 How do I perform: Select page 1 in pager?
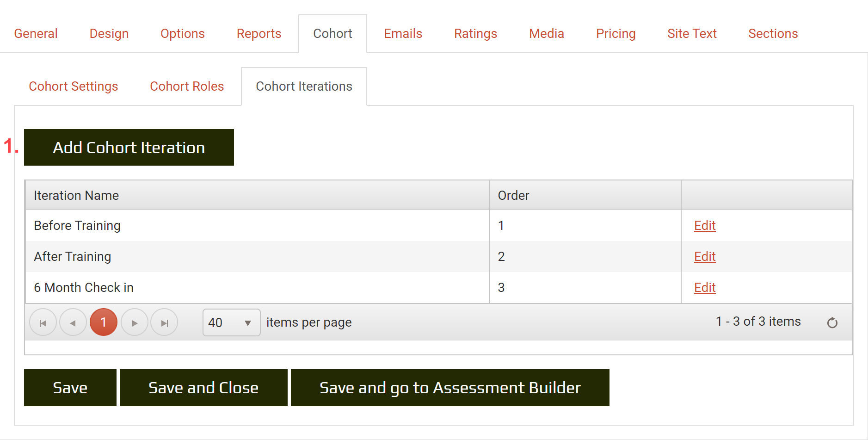(104, 322)
